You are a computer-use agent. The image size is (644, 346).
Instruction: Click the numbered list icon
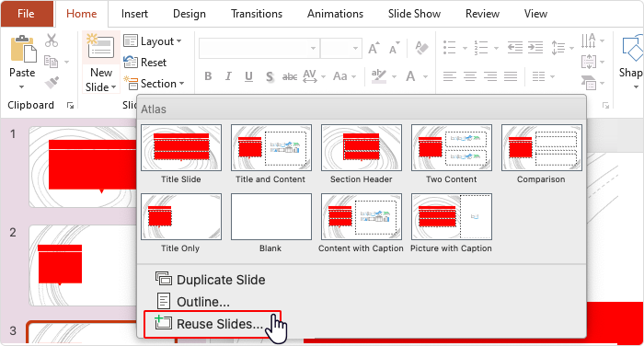pyautogui.click(x=481, y=48)
